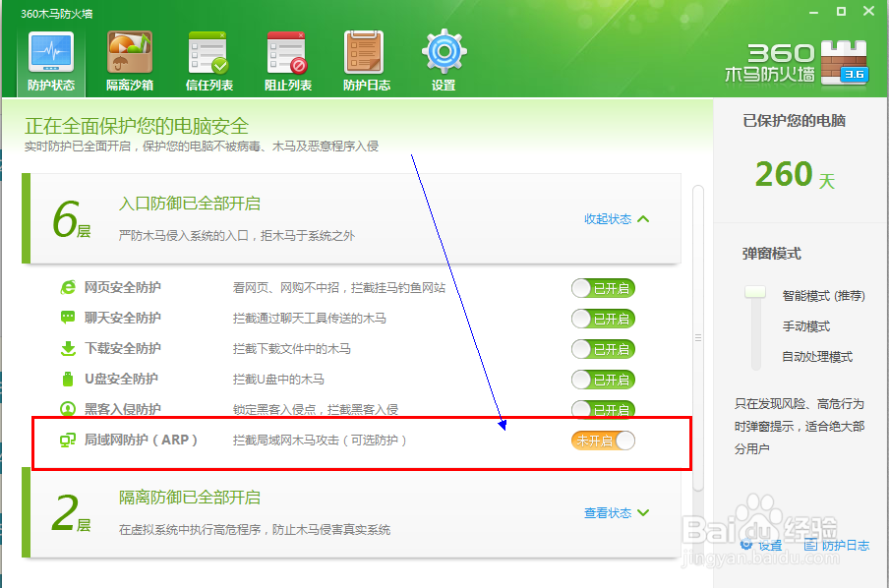This screenshot has width=889, height=588.
Task: Click the 隔离防御已全部开启 heading
Action: 190,498
